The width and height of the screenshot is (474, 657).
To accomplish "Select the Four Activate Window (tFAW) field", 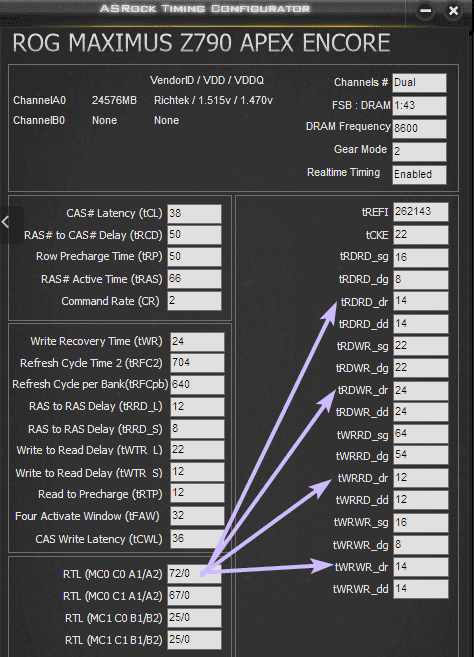I will tap(197, 516).
